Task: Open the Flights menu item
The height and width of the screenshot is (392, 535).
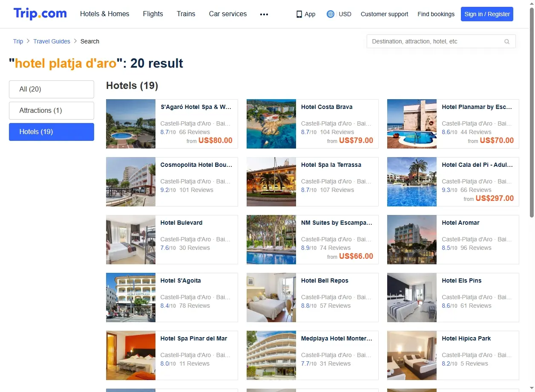Action: coord(153,14)
